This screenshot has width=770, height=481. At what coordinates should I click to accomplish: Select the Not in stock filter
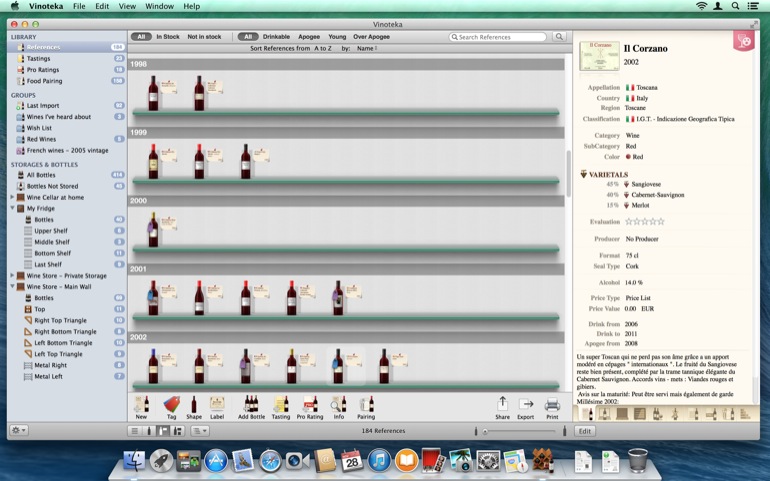pos(204,37)
